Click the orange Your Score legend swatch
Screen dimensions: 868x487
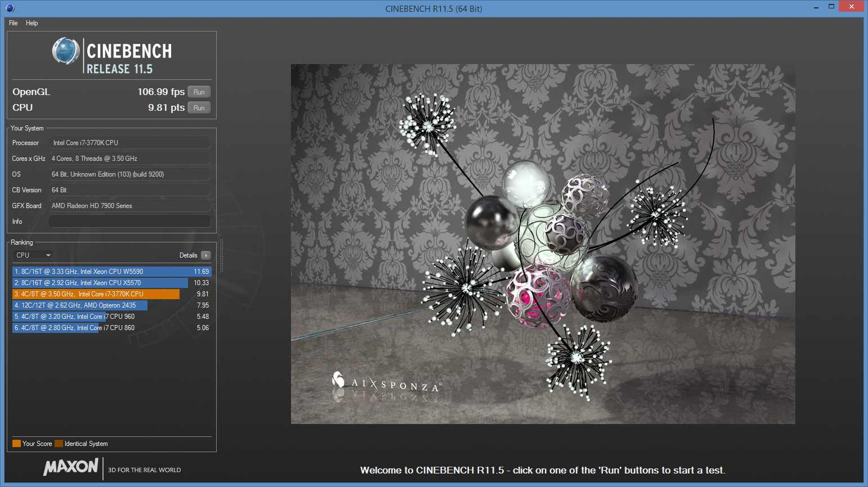click(x=16, y=444)
